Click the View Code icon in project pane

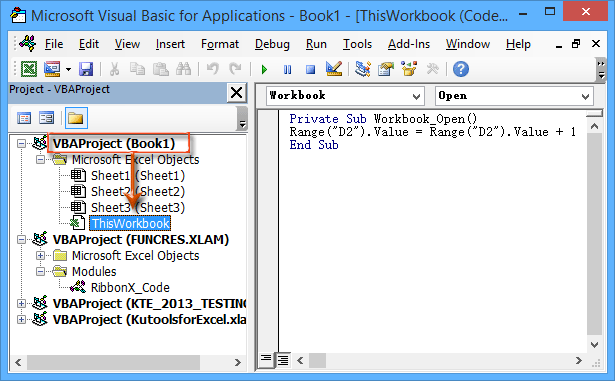(24, 118)
